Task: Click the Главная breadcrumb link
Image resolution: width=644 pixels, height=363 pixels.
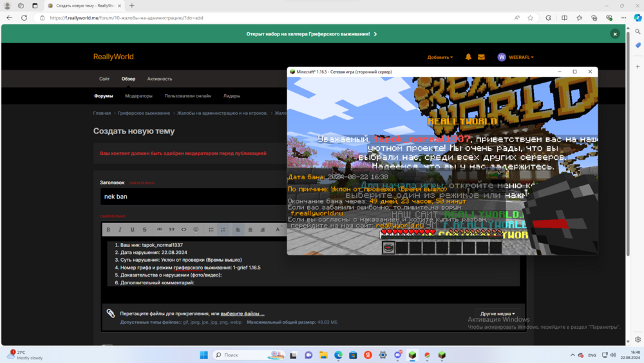Action: (102, 113)
